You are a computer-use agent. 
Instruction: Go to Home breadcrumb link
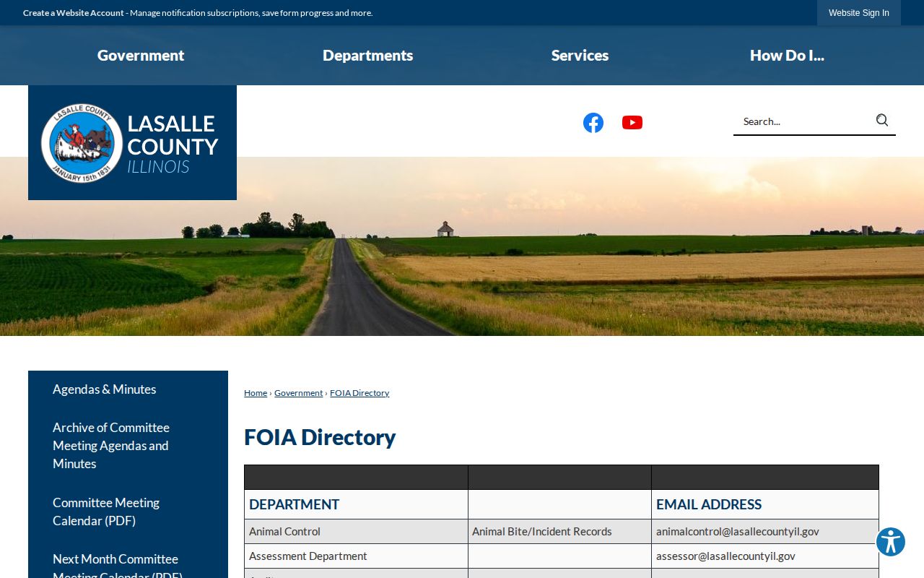tap(256, 393)
